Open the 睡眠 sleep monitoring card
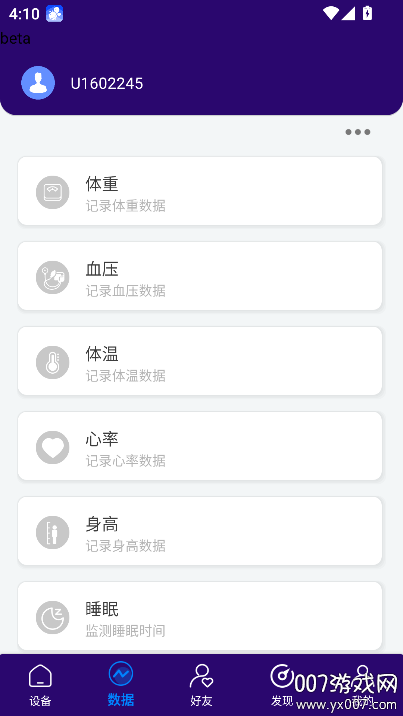The image size is (403, 716). pyautogui.click(x=200, y=616)
